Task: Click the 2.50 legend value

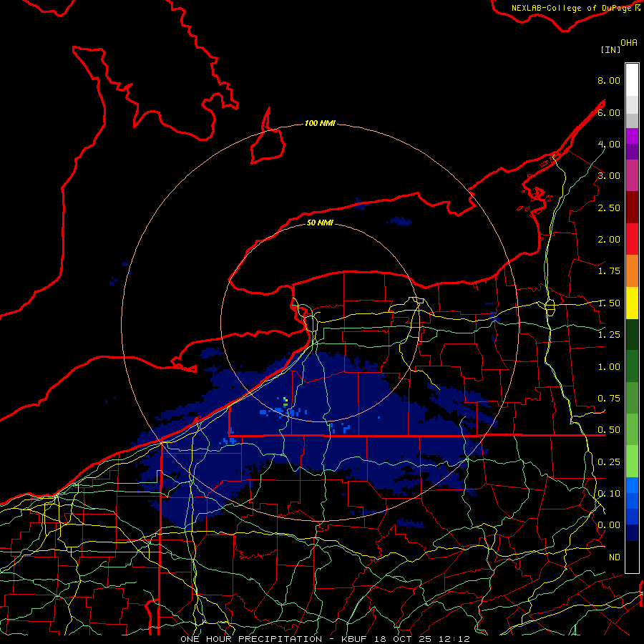Action: tap(609, 208)
